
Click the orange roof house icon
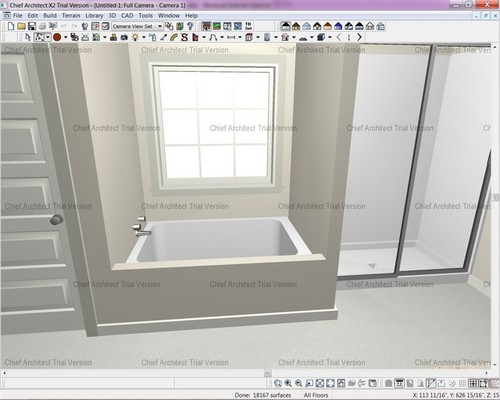[328, 26]
